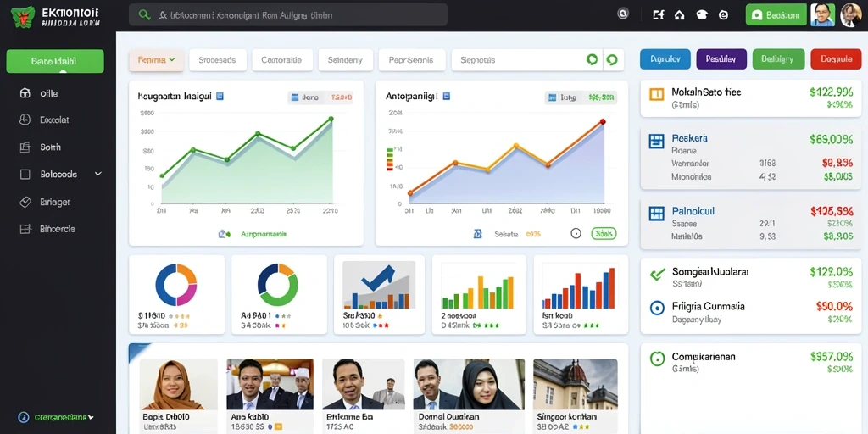Click the color legend strip on the second chart axis
This screenshot has width=868, height=434.
(x=389, y=158)
